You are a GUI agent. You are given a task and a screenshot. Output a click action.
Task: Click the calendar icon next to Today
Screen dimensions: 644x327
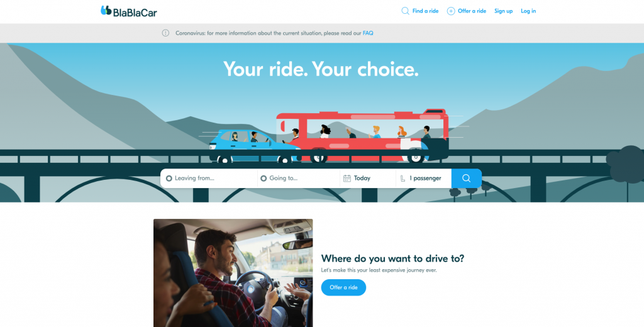[x=347, y=179]
